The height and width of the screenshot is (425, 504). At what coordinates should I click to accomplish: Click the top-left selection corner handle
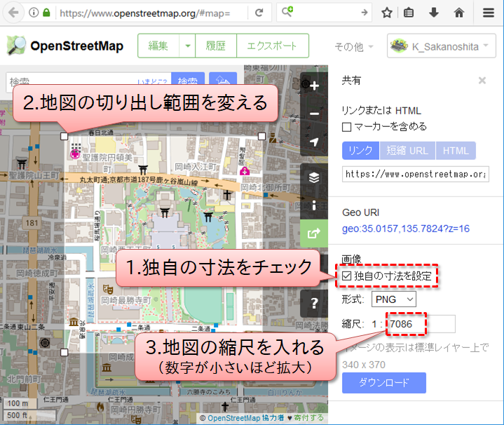click(x=64, y=136)
